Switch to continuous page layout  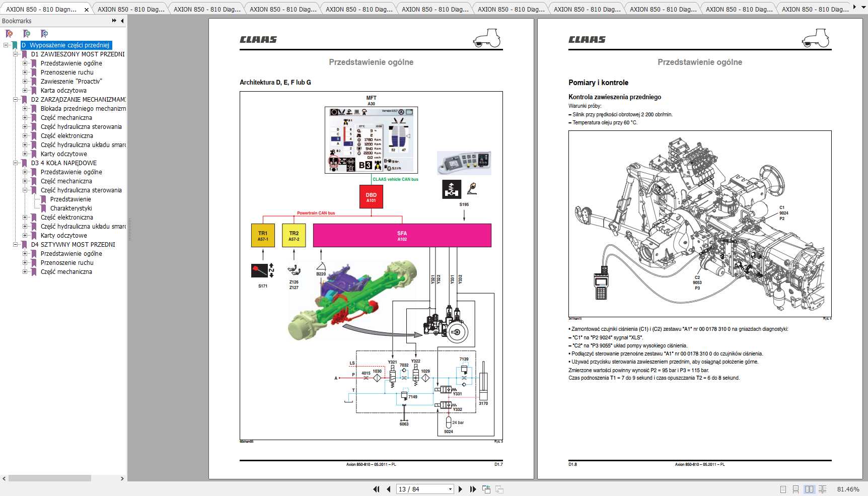796,489
